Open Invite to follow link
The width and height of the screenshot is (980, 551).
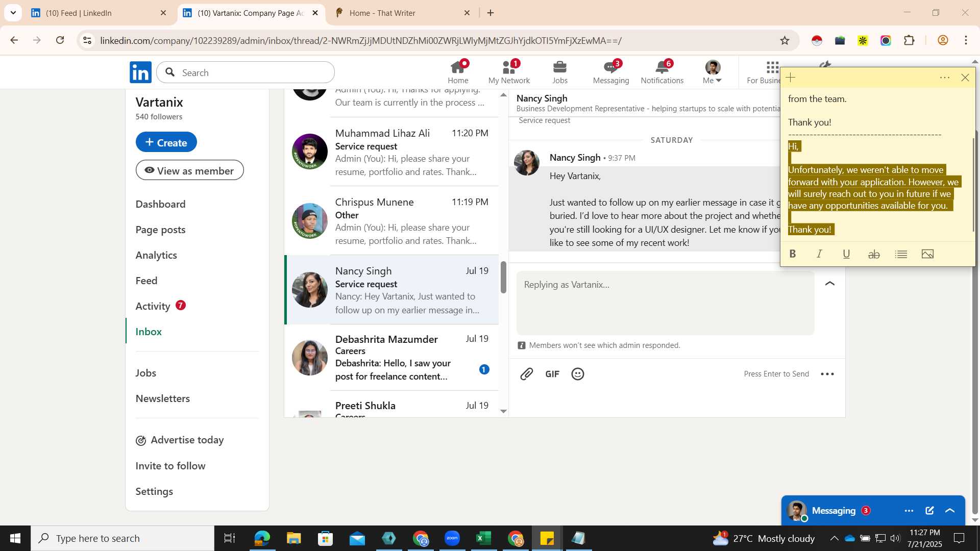[170, 466]
